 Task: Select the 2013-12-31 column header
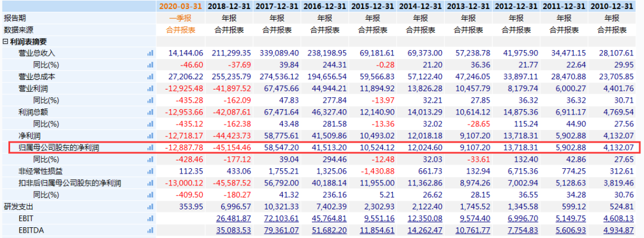(469, 6)
